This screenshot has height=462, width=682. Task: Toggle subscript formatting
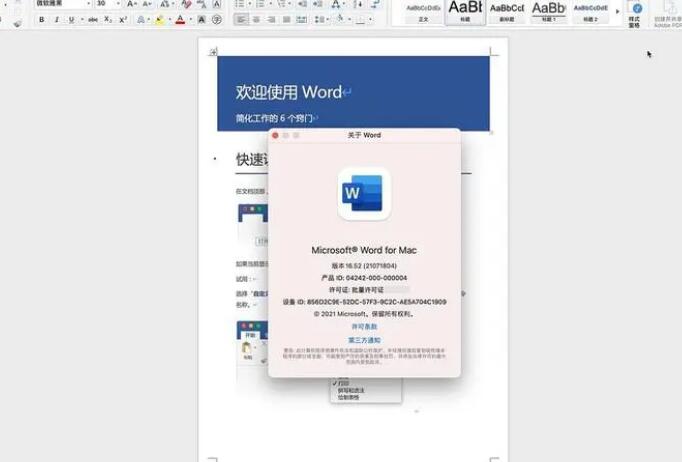(108, 19)
